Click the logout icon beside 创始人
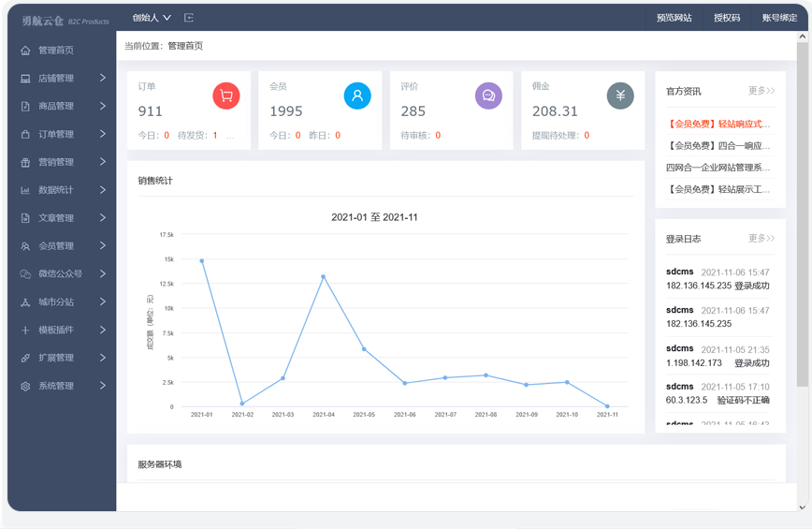 pyautogui.click(x=189, y=18)
